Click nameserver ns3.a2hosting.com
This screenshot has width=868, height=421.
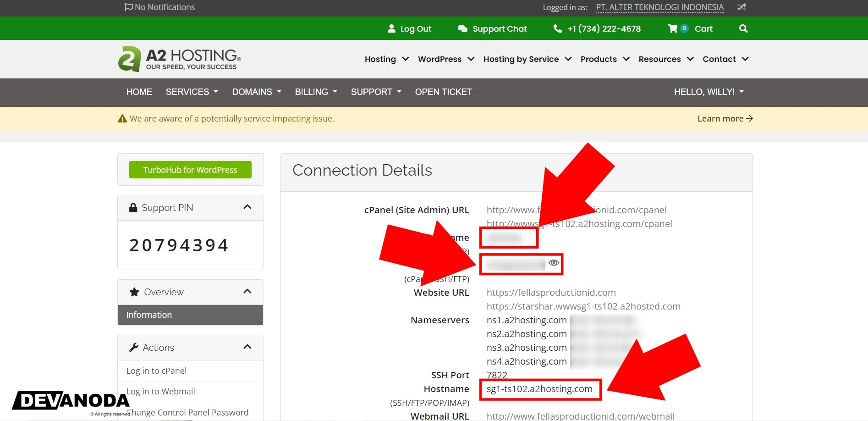click(527, 348)
